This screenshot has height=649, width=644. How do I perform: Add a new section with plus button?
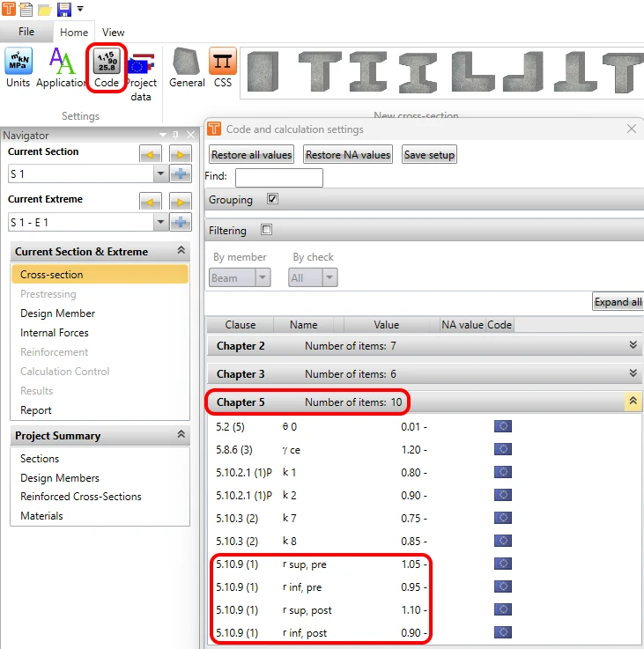181,173
